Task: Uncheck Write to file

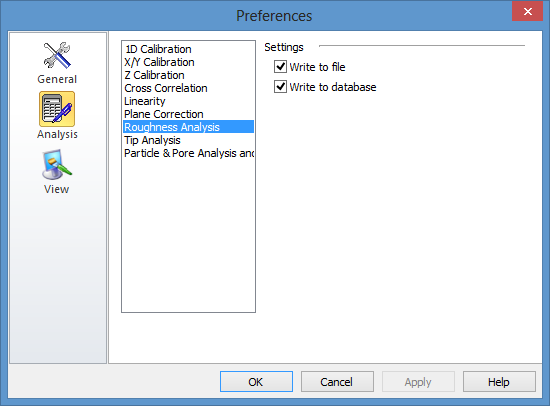Action: [x=280, y=67]
